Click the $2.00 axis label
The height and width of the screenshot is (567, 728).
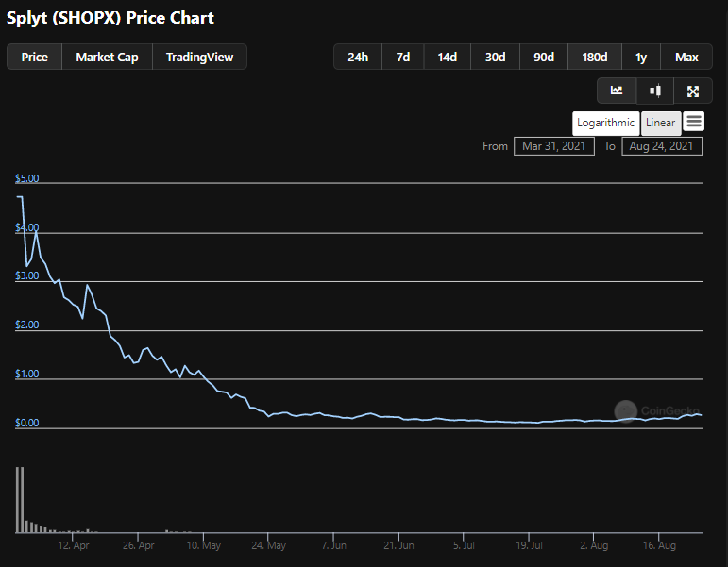coord(27,325)
